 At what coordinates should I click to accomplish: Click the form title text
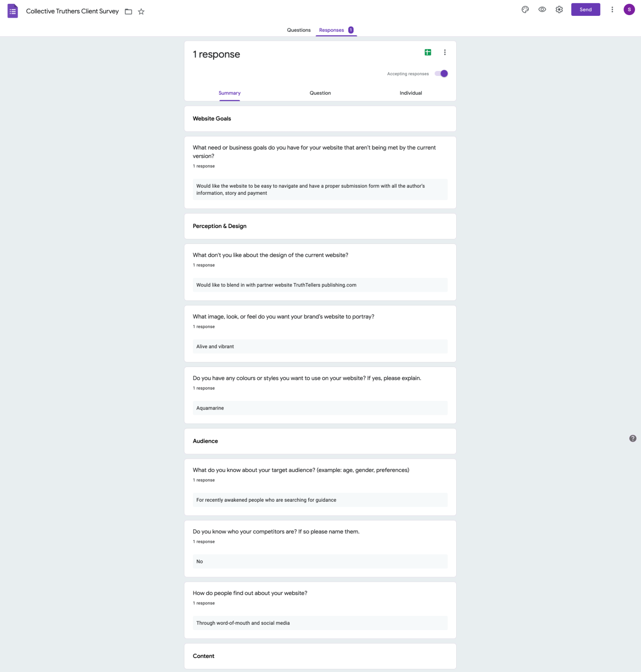[72, 11]
